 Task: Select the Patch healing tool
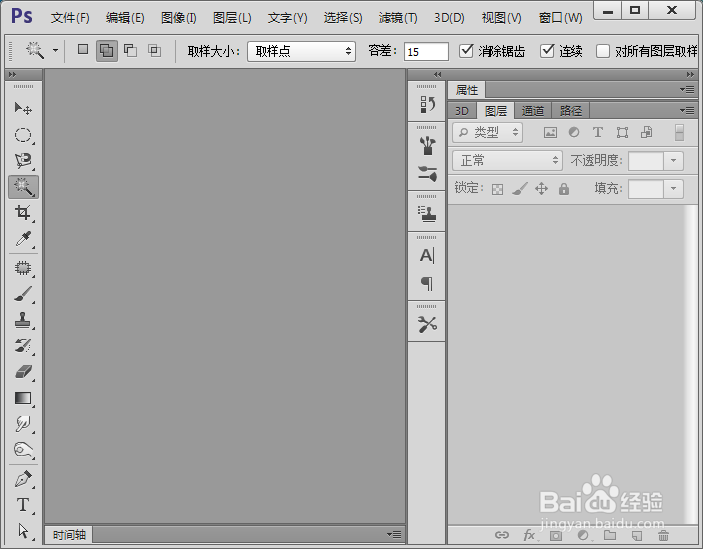[x=23, y=268]
